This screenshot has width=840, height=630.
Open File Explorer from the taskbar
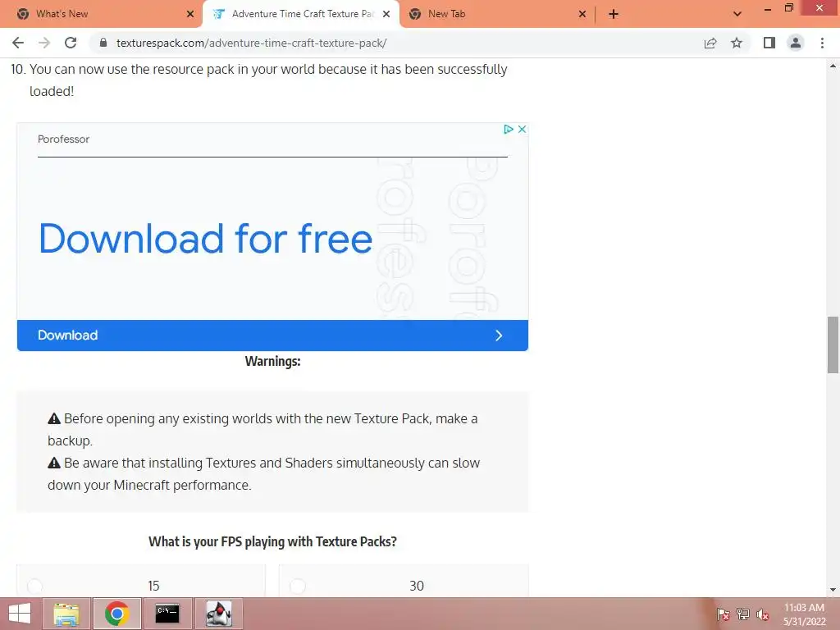pos(66,614)
